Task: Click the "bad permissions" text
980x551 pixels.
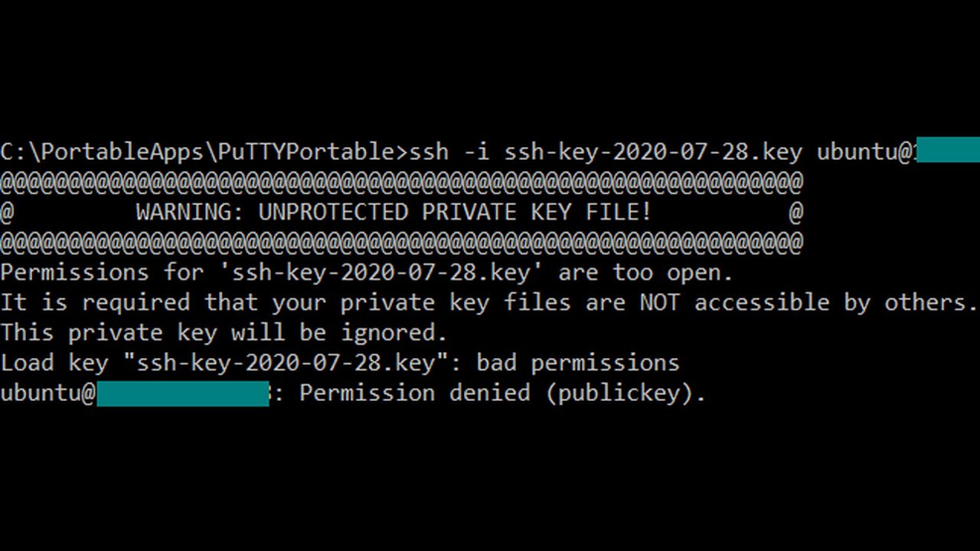Action: (x=577, y=363)
